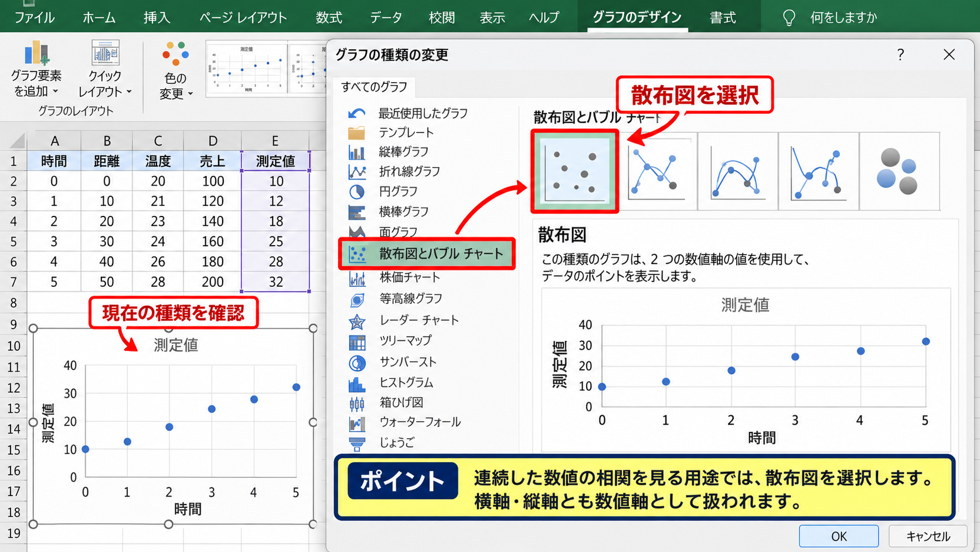The width and height of the screenshot is (980, 552).
Task: Click the chart title 測定値 in sheet chart
Action: 176,345
